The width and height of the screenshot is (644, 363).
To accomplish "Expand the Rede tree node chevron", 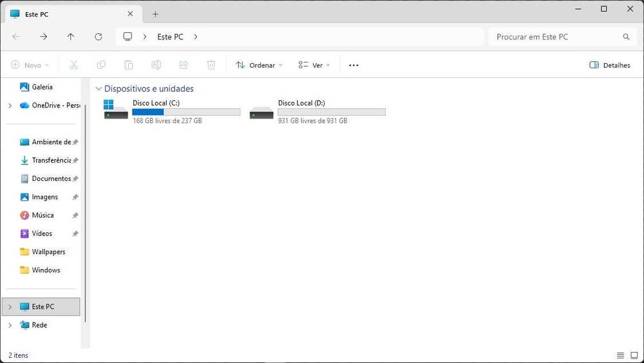I will click(x=10, y=325).
